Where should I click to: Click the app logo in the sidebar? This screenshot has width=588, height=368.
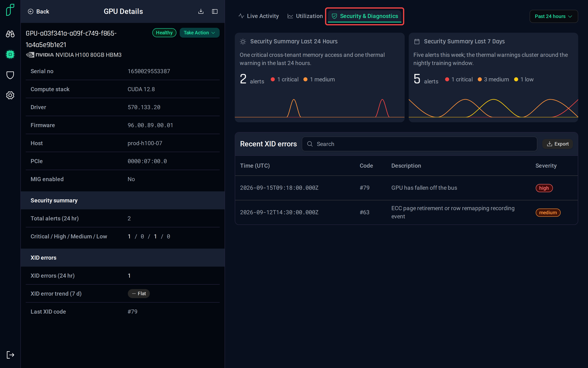pyautogui.click(x=10, y=10)
